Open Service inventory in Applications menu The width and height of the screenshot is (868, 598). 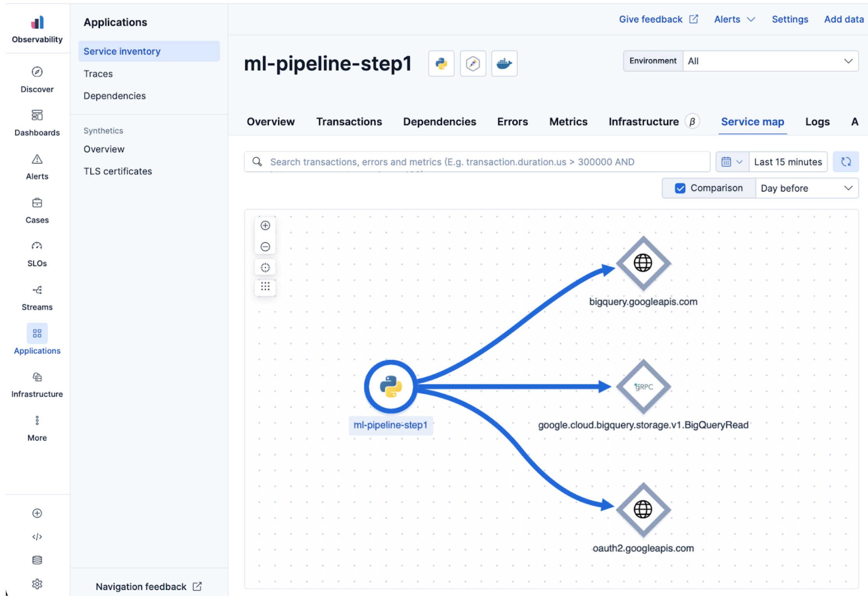(149, 51)
